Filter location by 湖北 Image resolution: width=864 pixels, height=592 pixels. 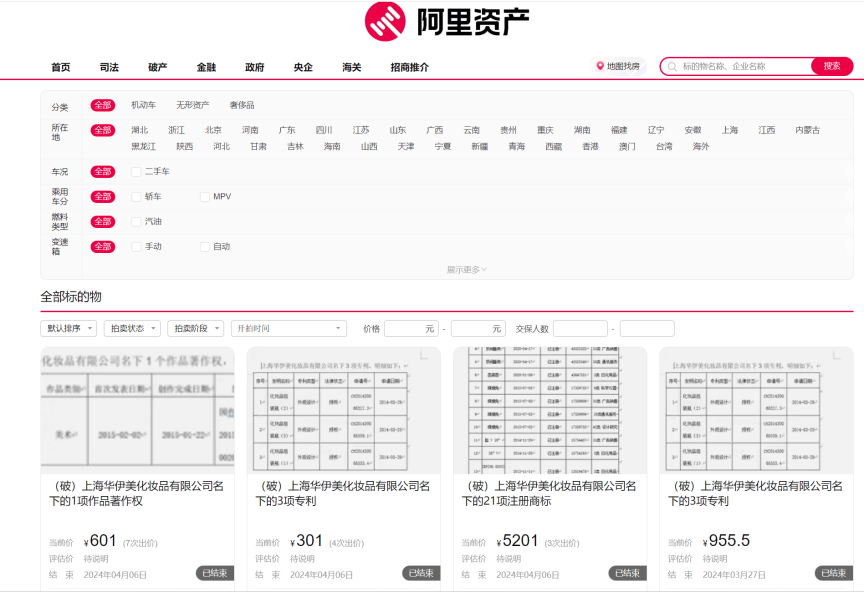[139, 131]
